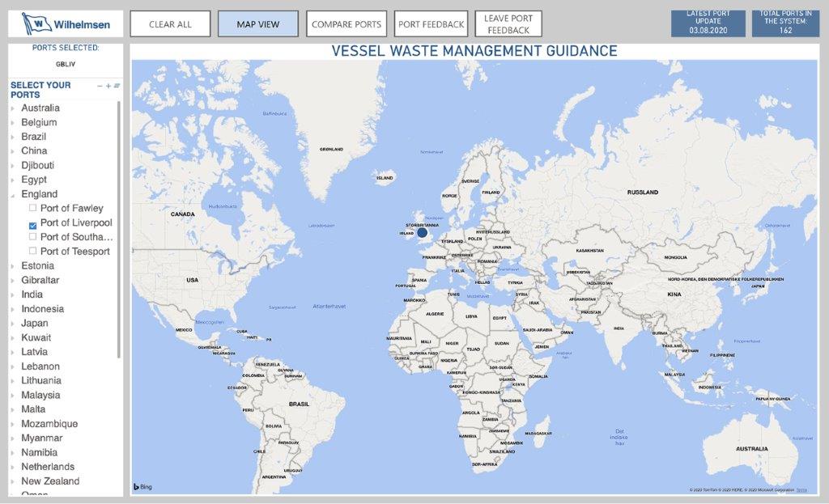Collapse the England tree node
The image size is (829, 504).
(x=13, y=195)
